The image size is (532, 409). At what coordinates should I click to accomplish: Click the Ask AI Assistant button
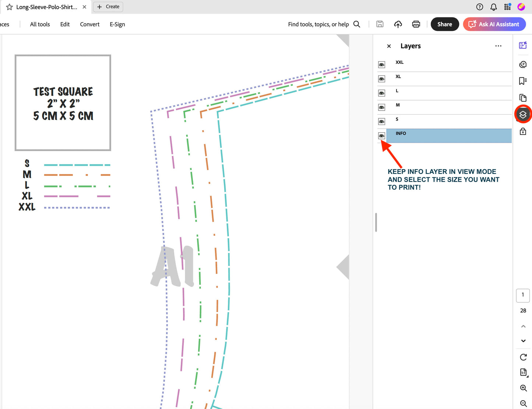[494, 24]
